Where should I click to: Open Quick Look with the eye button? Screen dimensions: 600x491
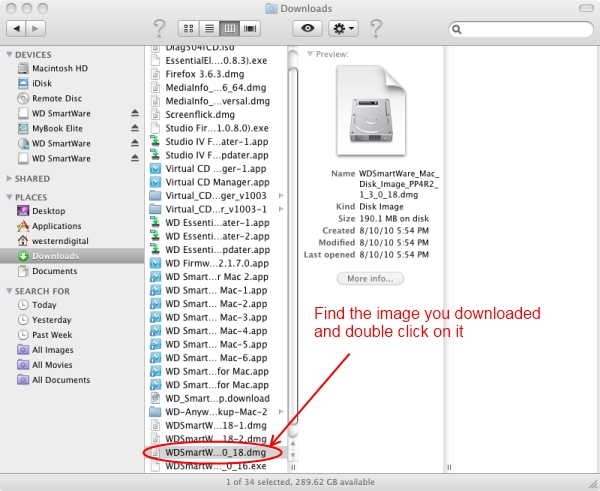point(307,28)
